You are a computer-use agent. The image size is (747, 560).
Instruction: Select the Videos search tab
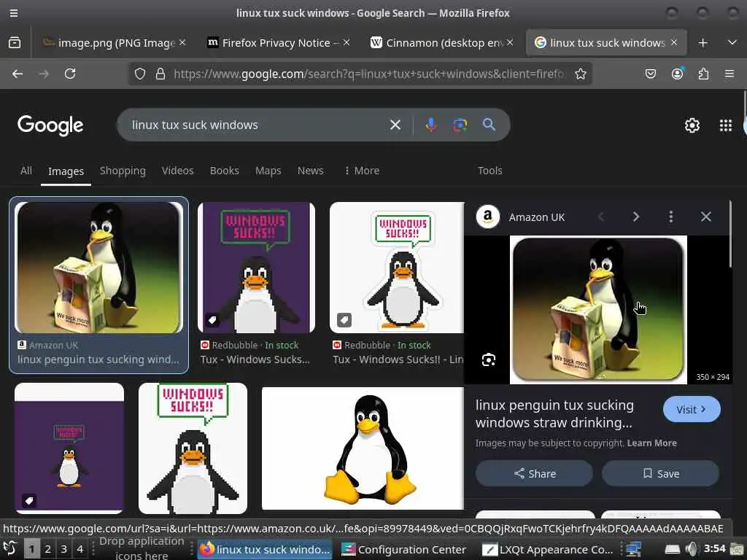177,171
